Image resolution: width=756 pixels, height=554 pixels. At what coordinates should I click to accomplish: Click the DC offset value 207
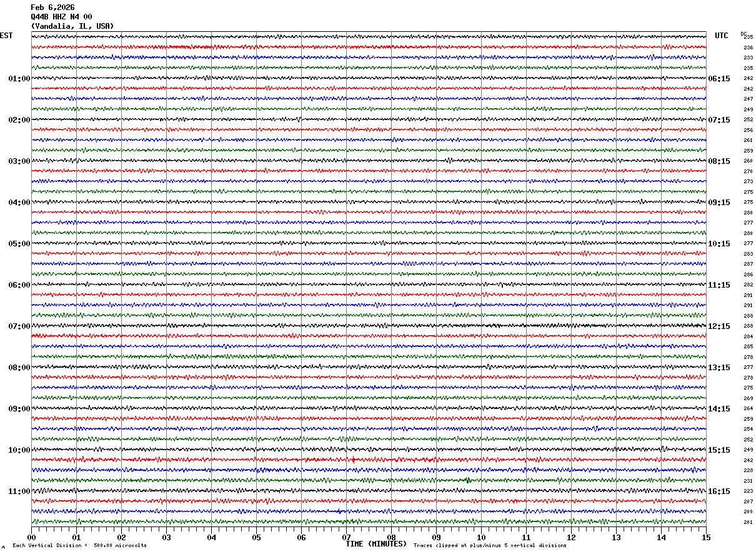pos(748,501)
